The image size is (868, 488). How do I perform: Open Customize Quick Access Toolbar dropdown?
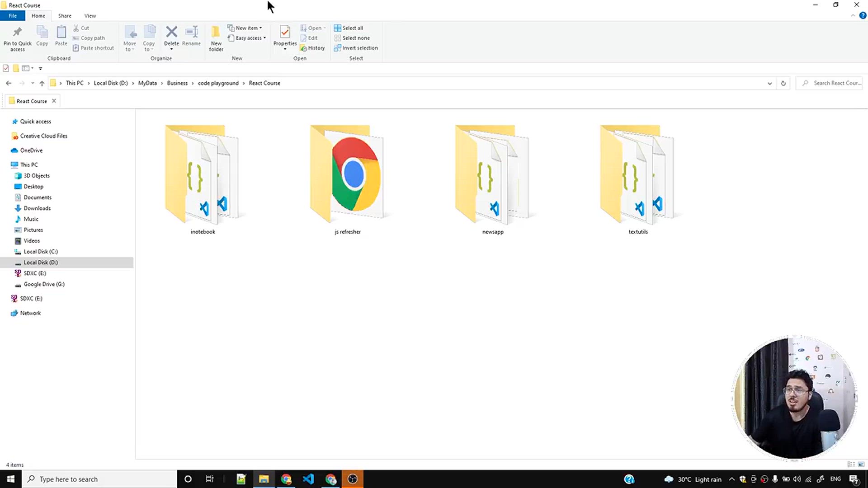(40, 69)
